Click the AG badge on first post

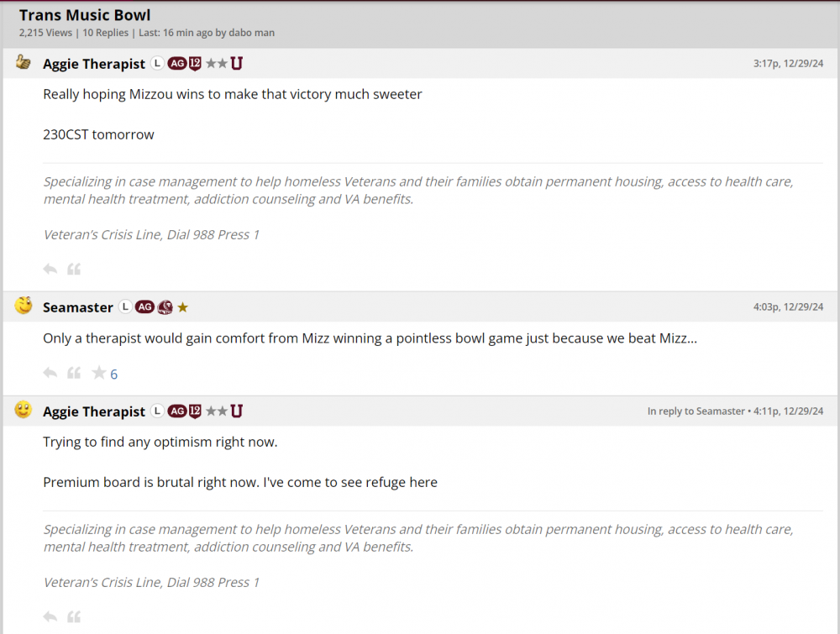coord(176,64)
